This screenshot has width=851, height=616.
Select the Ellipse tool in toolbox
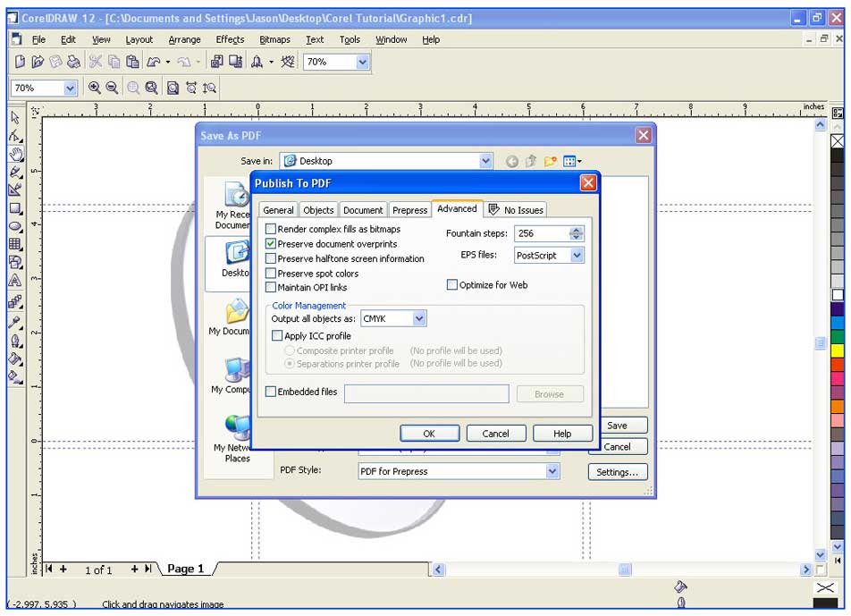(15, 226)
